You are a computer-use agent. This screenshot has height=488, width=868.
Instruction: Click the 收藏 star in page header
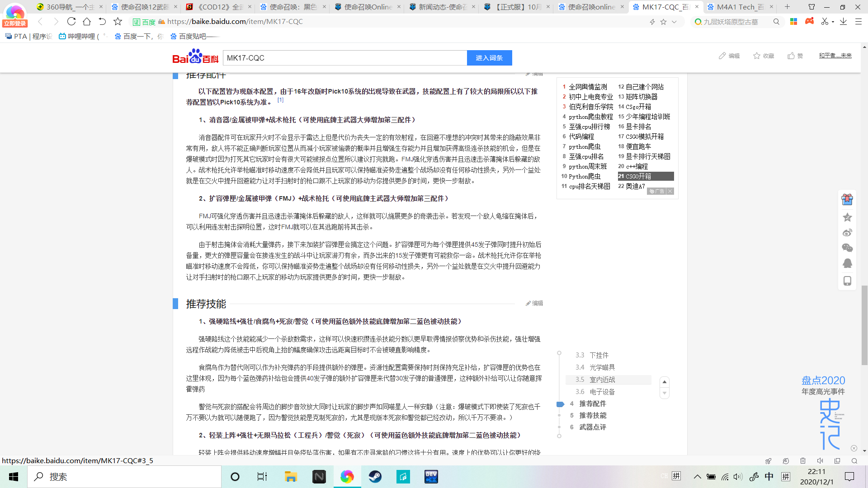764,56
